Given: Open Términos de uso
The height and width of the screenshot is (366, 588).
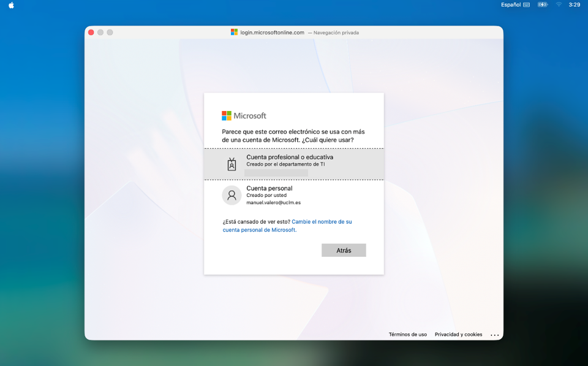Looking at the screenshot, I should pos(407,335).
